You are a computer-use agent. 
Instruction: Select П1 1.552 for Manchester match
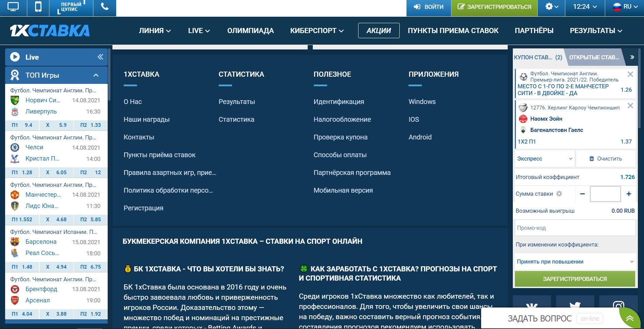tap(22, 220)
